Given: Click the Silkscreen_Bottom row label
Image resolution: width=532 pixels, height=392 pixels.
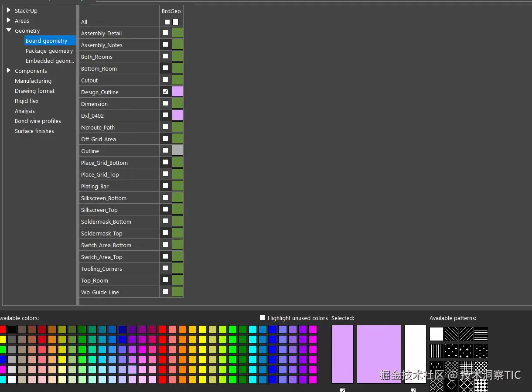Looking at the screenshot, I should [x=104, y=198].
